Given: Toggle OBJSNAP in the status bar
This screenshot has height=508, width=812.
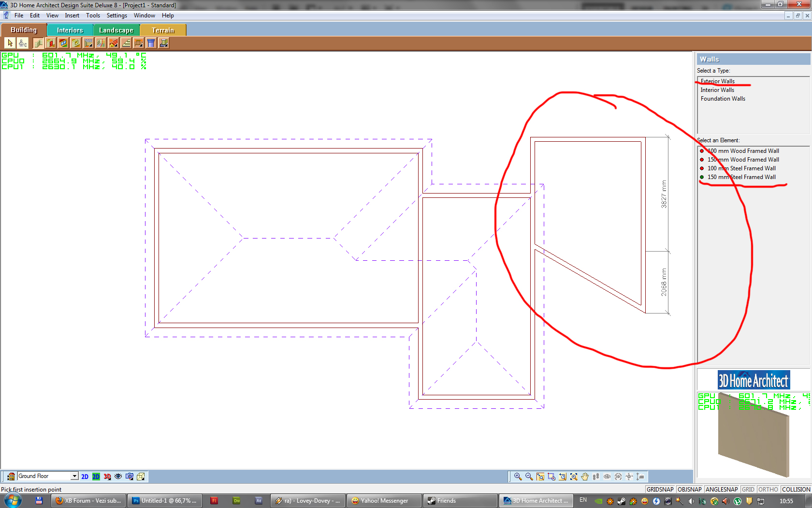Looking at the screenshot, I should 689,489.
